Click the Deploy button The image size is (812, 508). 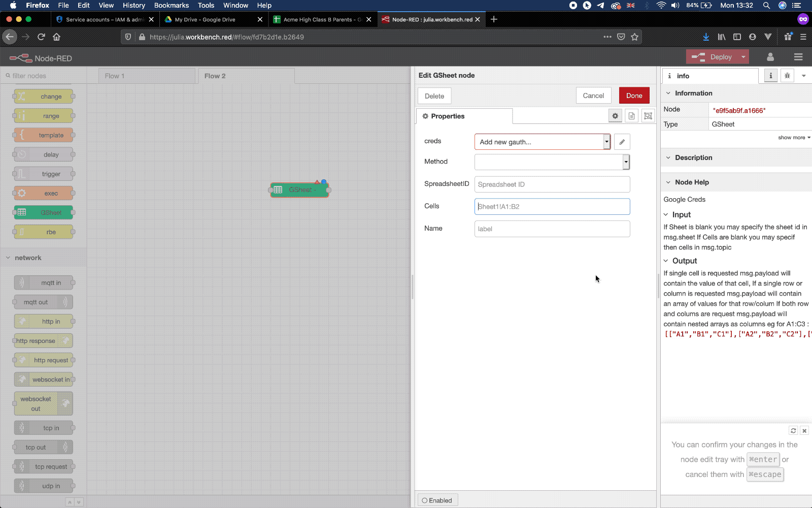pos(712,57)
